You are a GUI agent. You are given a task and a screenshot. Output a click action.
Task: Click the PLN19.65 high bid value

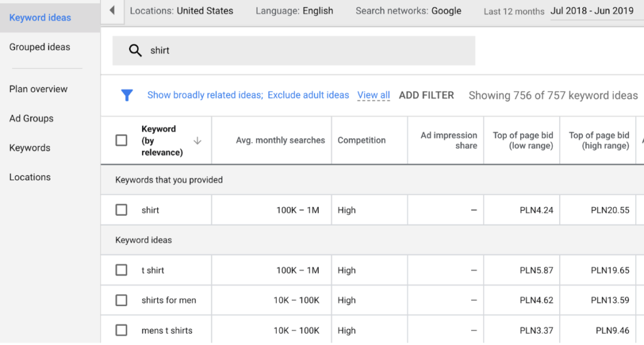tap(610, 270)
